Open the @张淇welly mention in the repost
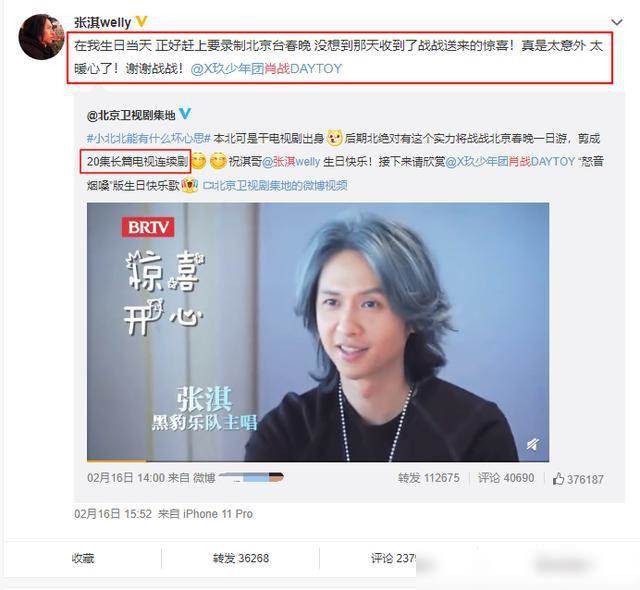 click(x=291, y=162)
